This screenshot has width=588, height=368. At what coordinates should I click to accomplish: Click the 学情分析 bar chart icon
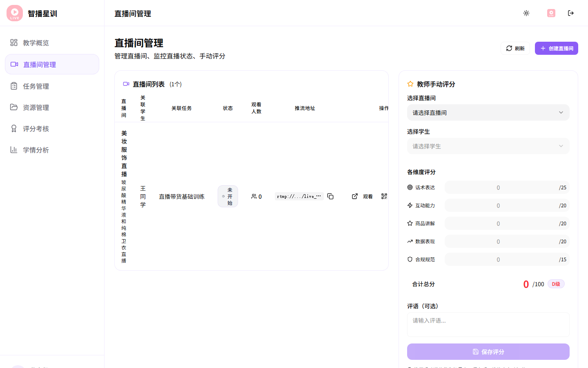coord(14,150)
